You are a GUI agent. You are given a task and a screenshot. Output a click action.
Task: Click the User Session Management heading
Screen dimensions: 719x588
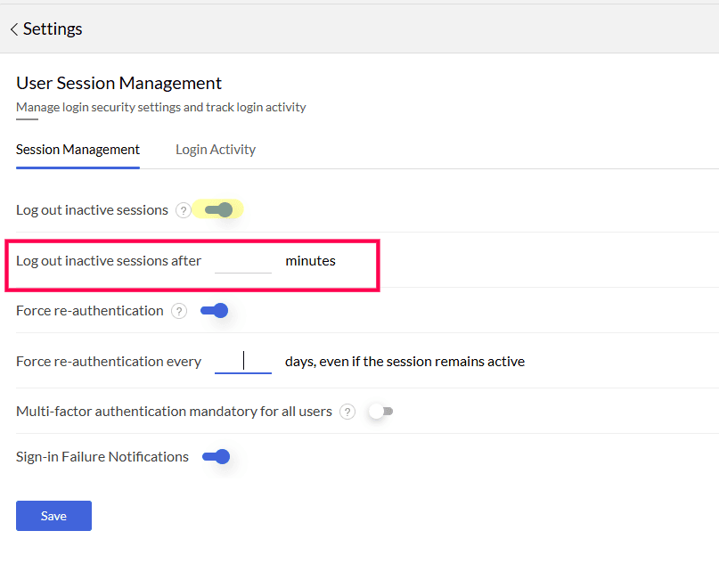pyautogui.click(x=118, y=83)
